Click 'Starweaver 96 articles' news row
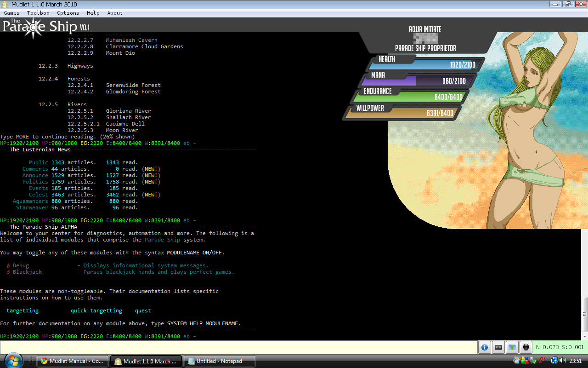The height and width of the screenshot is (368, 588). pos(77,207)
